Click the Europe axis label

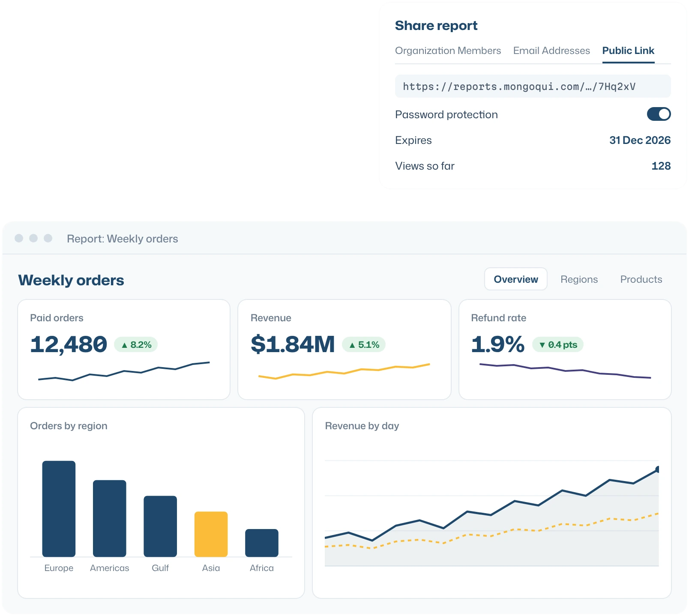pyautogui.click(x=59, y=568)
